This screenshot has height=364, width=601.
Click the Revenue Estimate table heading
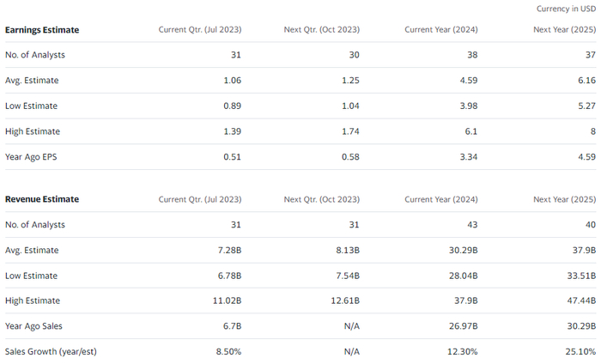click(42, 199)
